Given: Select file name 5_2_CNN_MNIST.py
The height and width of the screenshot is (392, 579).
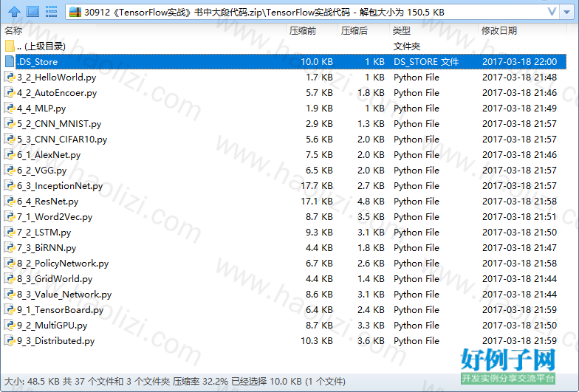Looking at the screenshot, I should 59,124.
